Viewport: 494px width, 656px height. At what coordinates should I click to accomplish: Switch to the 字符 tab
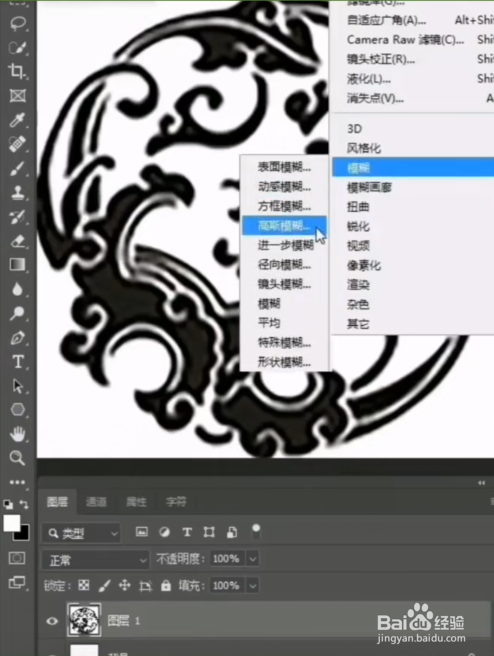click(176, 502)
